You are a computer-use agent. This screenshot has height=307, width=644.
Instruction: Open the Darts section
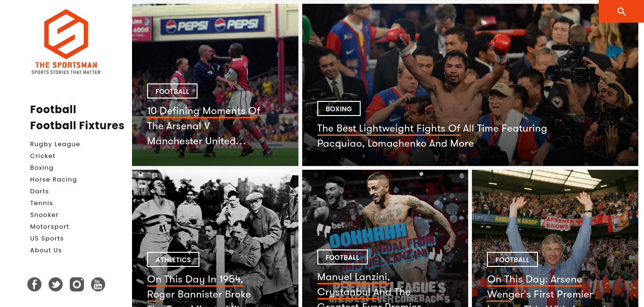click(x=40, y=191)
